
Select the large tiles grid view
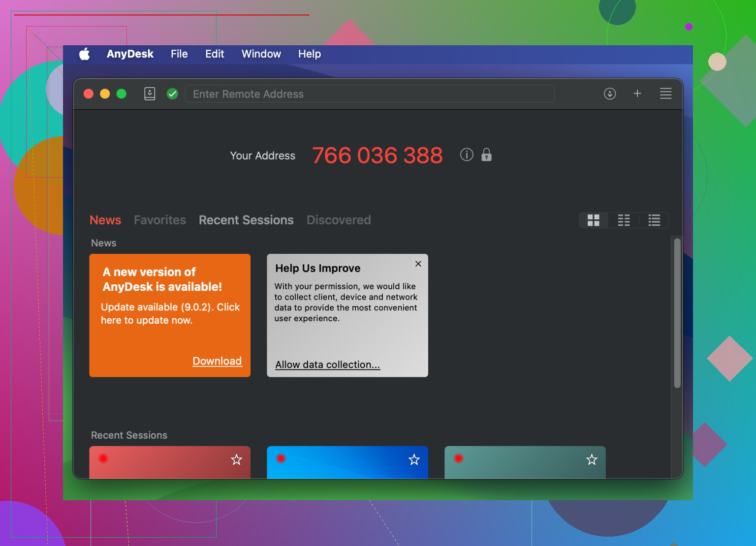594,220
